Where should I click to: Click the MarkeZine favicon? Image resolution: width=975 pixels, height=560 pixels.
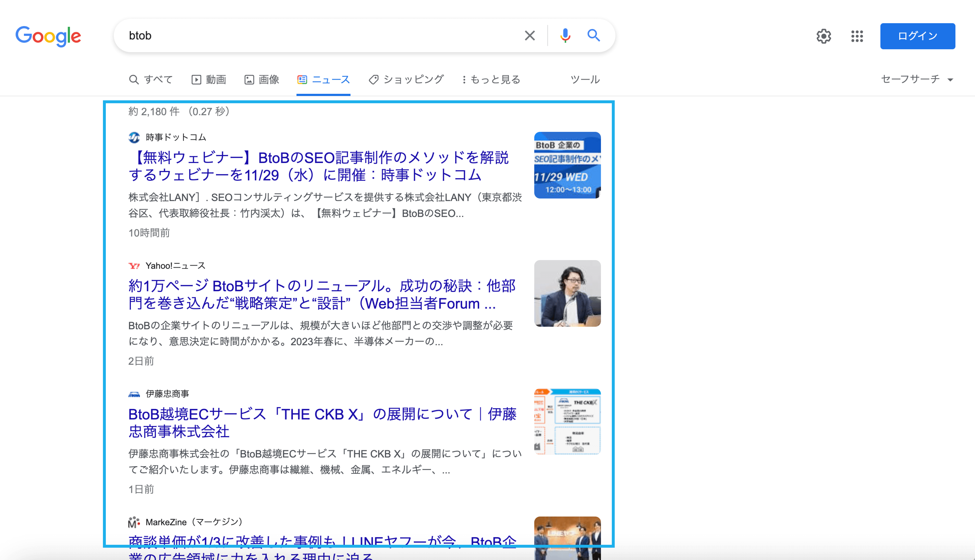pyautogui.click(x=134, y=522)
